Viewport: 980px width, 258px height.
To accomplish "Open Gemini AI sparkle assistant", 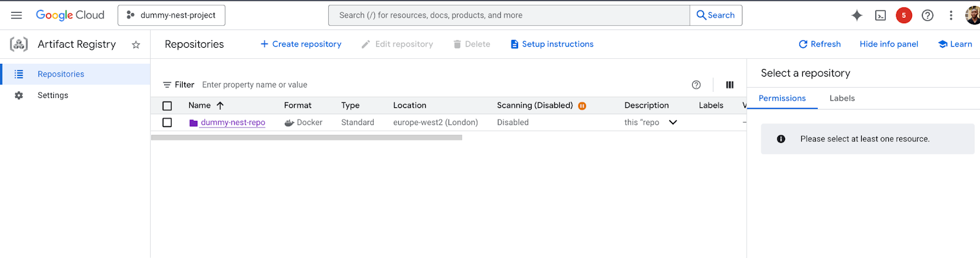I will 857,15.
